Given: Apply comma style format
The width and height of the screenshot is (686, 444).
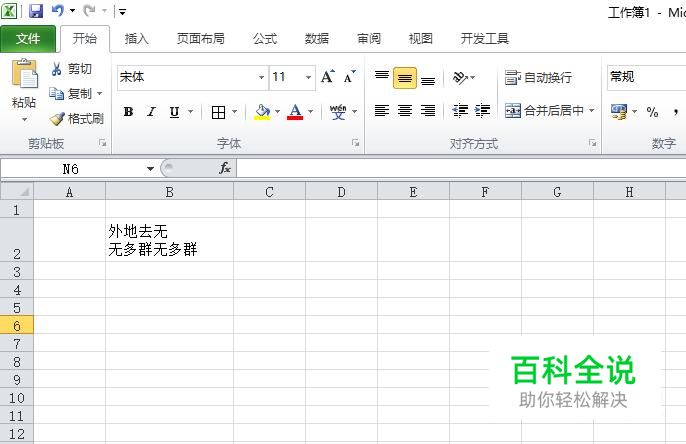Looking at the screenshot, I should [676, 112].
